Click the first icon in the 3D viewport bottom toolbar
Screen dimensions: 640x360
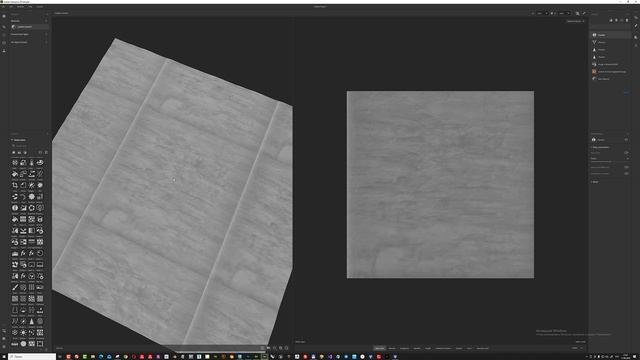point(262,348)
